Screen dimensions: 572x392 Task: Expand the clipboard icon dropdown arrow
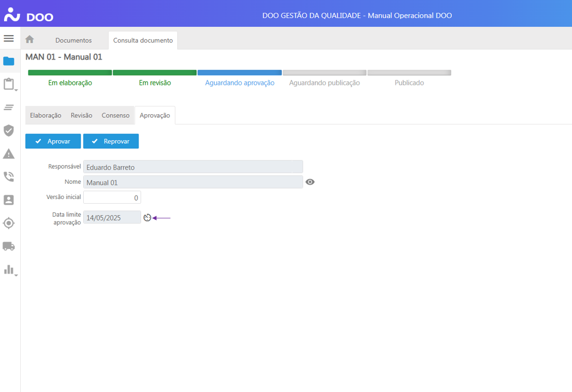[16, 90]
